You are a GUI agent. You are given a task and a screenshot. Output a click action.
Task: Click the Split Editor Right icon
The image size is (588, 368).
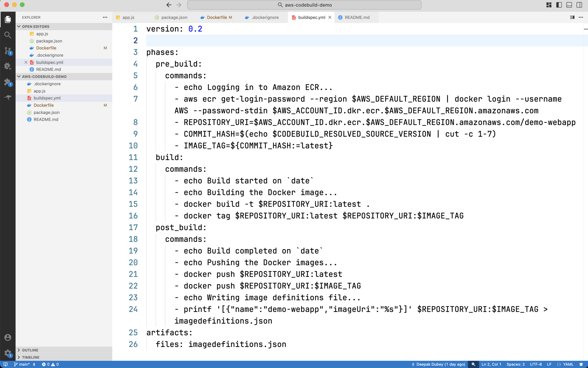point(572,17)
